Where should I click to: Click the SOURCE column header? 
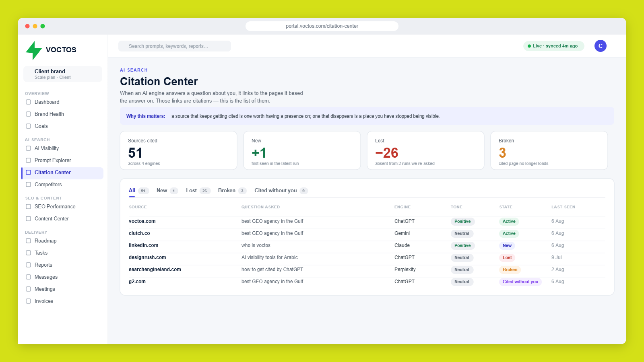coord(138,207)
